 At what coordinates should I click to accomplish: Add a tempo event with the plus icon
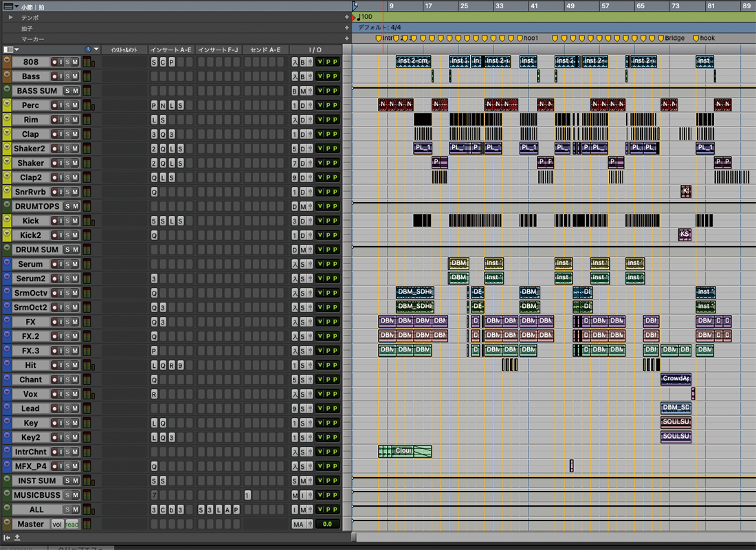346,17
